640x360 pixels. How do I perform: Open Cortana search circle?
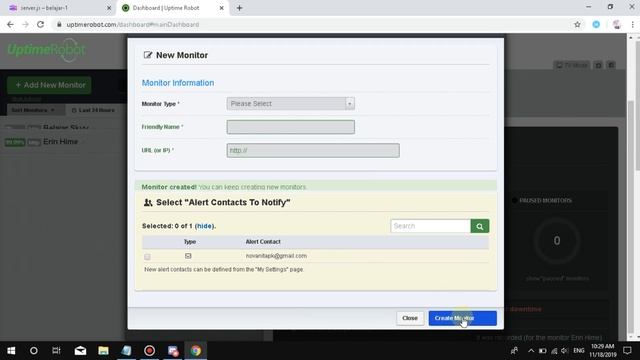point(34,351)
